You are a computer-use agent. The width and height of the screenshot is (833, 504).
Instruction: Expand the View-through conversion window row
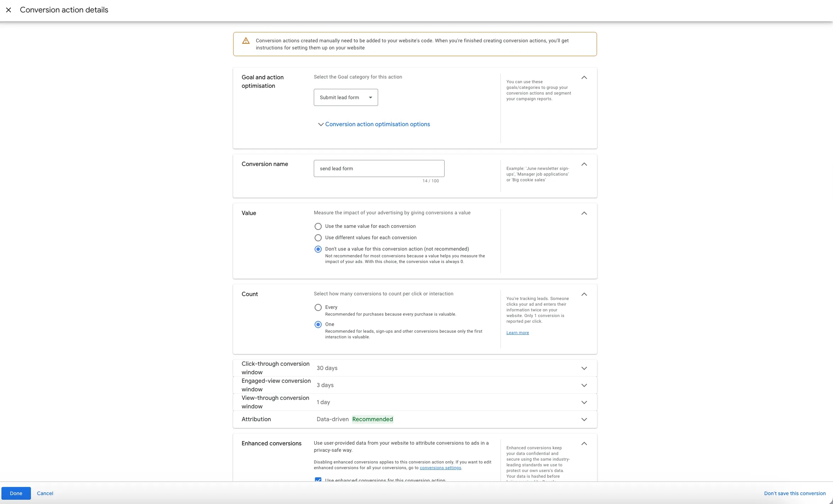tap(584, 402)
